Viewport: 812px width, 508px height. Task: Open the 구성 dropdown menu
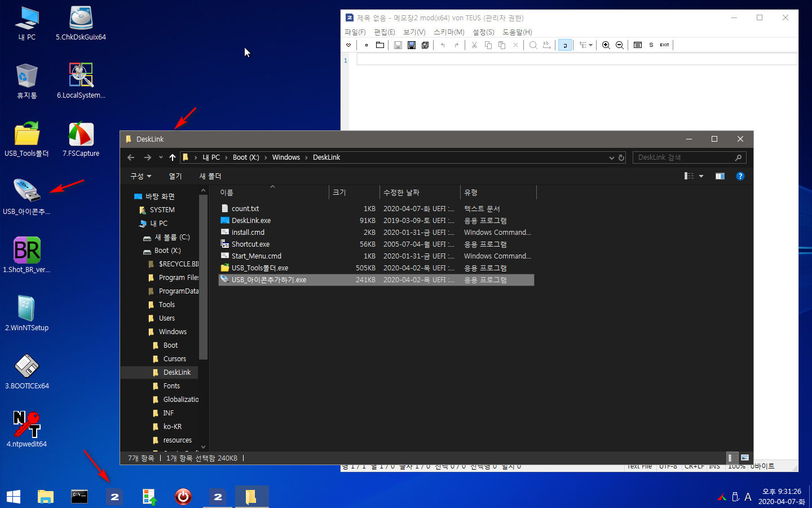pyautogui.click(x=141, y=176)
